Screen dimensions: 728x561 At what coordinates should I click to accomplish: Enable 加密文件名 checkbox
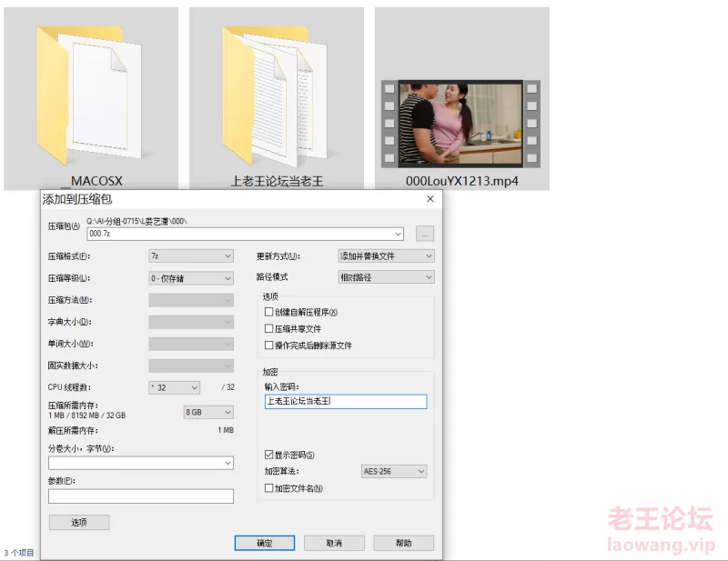point(268,488)
